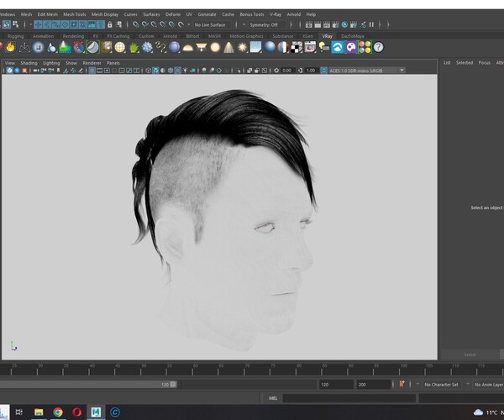Click the time range slider handle at 120
Screen dimensions: 504x420
click(x=173, y=385)
